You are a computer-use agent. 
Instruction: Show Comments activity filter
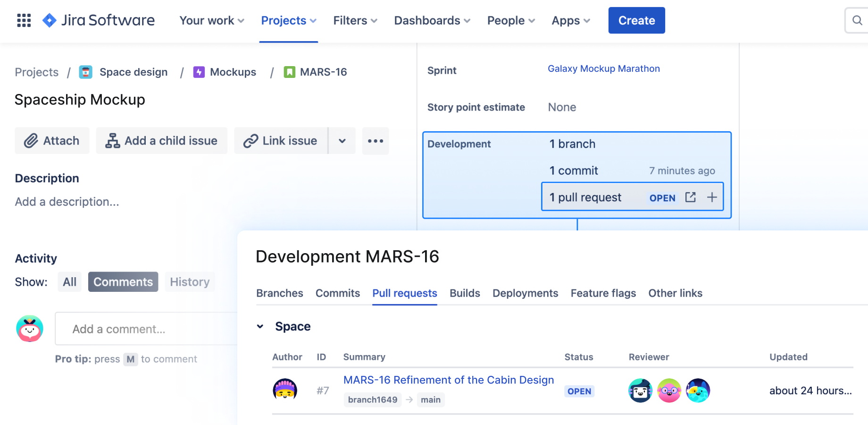(123, 282)
